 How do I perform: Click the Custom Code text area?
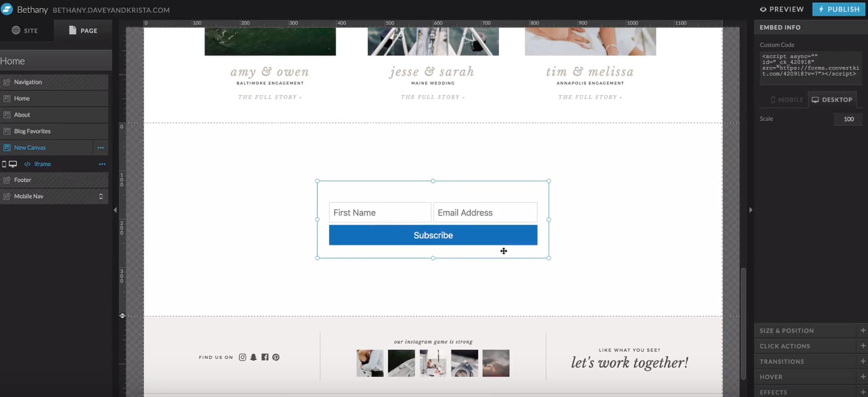(x=810, y=67)
